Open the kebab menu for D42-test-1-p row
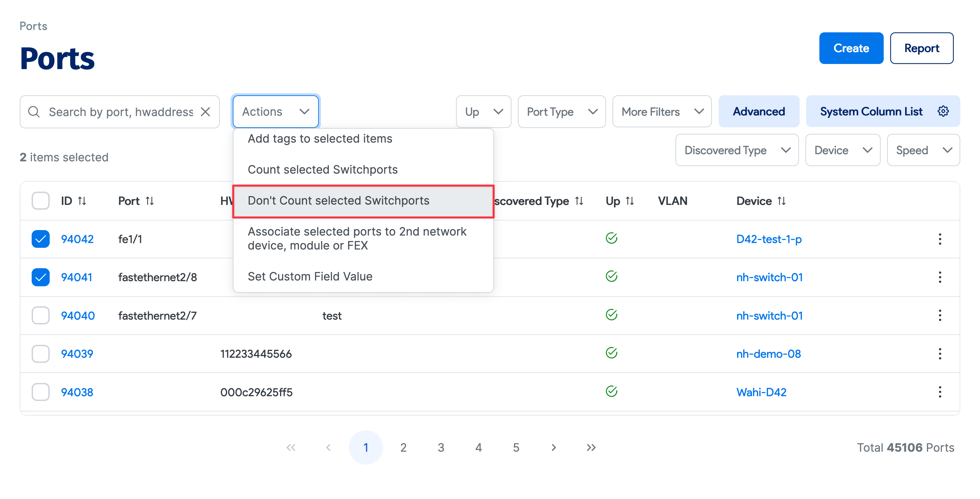The width and height of the screenshot is (980, 499). pos(939,239)
